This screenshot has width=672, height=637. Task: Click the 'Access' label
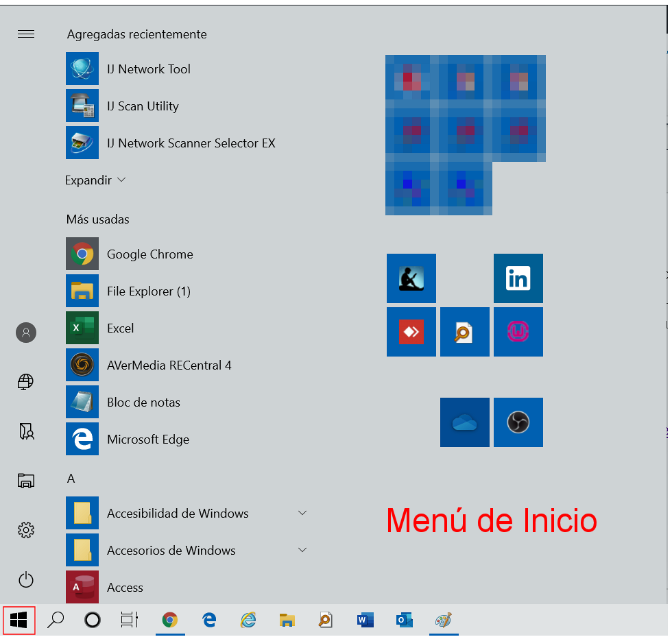(125, 587)
